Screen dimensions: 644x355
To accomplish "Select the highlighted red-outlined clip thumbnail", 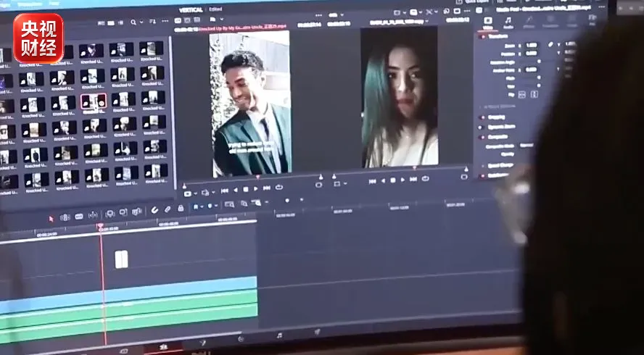I will (x=94, y=101).
